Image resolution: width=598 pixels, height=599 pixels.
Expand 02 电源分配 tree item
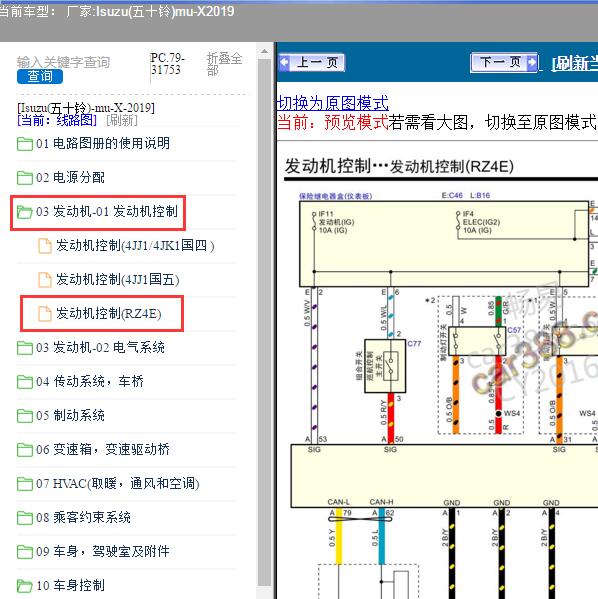pyautogui.click(x=70, y=177)
